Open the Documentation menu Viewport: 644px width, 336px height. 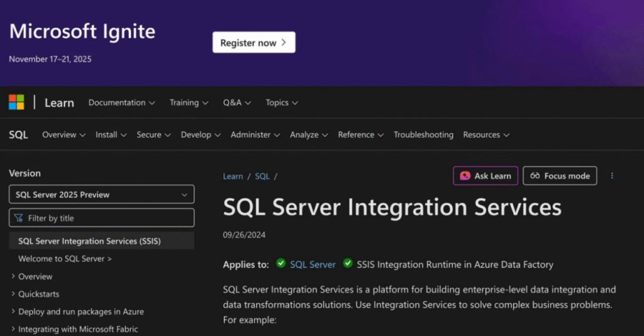tap(121, 103)
